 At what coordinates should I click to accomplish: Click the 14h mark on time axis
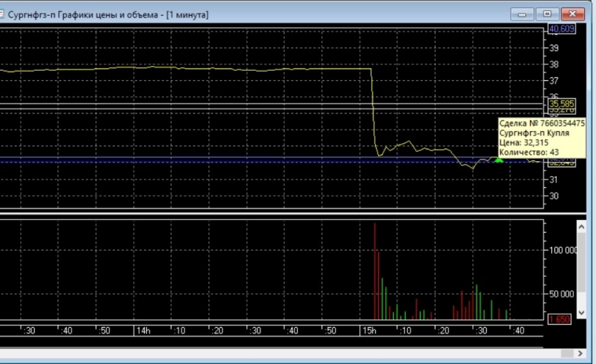[x=142, y=331]
